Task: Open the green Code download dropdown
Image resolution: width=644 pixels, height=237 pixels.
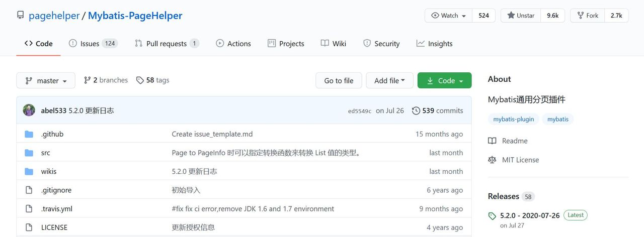Action: [x=445, y=80]
